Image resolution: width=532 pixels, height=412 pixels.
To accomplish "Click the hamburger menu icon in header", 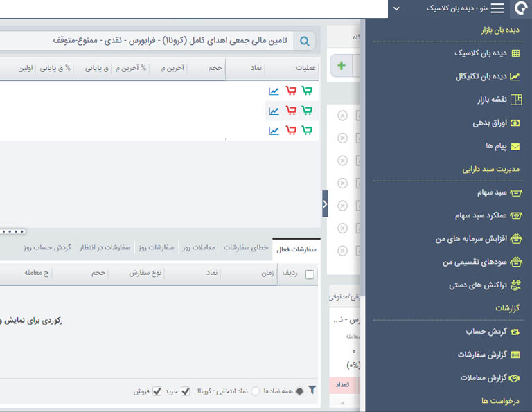I will [497, 8].
